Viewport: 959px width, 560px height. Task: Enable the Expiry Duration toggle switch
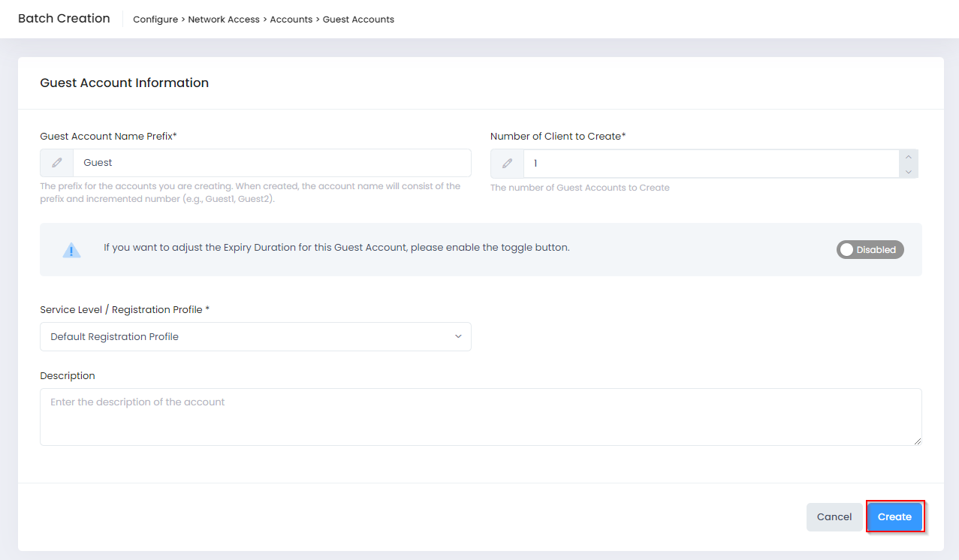[870, 250]
